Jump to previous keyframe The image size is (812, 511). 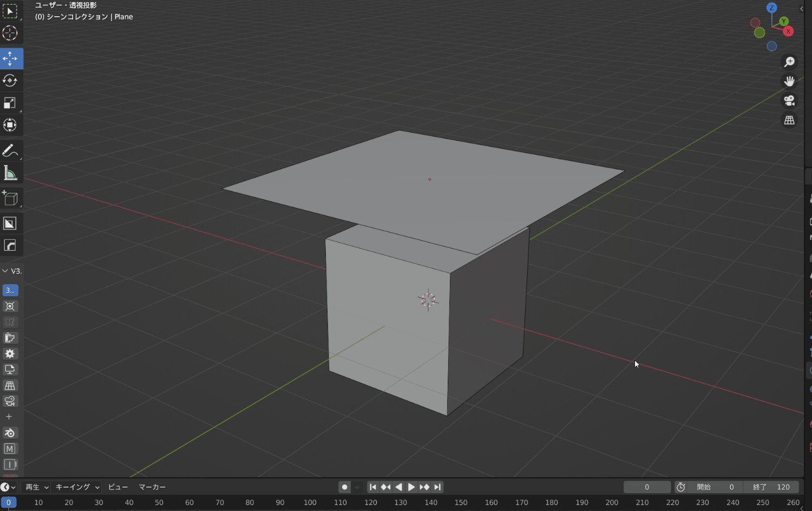(x=385, y=487)
